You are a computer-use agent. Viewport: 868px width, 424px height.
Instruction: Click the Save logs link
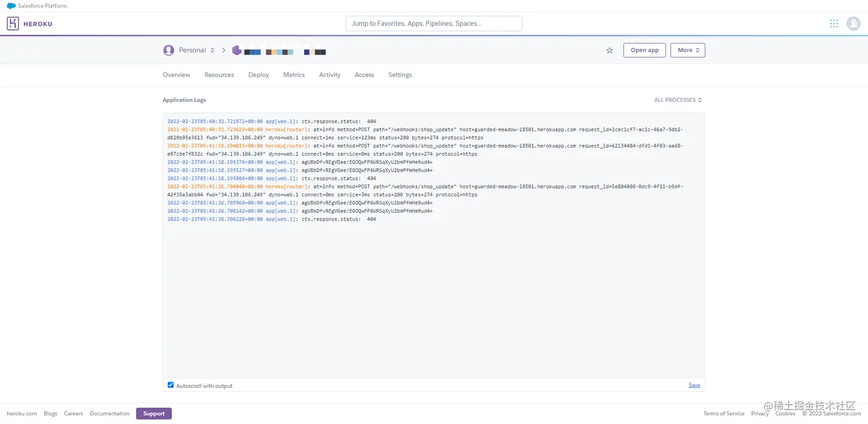tap(695, 386)
